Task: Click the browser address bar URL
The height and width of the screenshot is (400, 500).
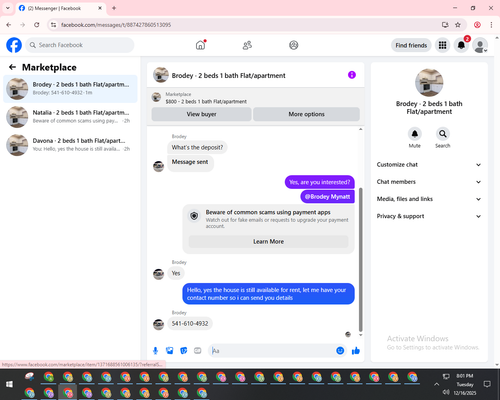Action: click(116, 25)
